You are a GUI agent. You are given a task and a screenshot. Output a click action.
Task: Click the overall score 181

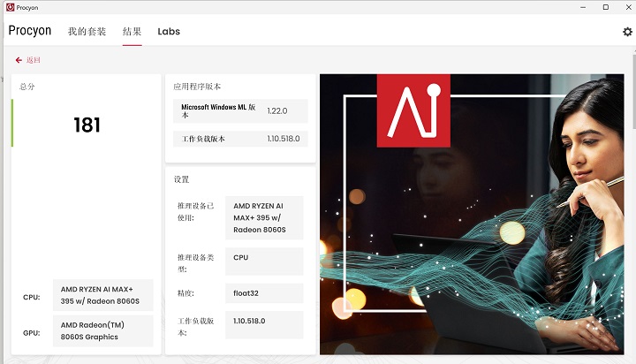[87, 125]
